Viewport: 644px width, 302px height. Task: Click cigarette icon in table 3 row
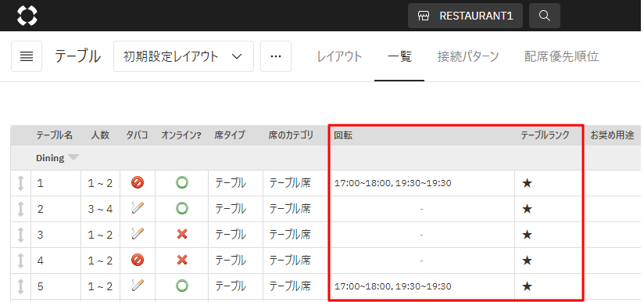138,234
